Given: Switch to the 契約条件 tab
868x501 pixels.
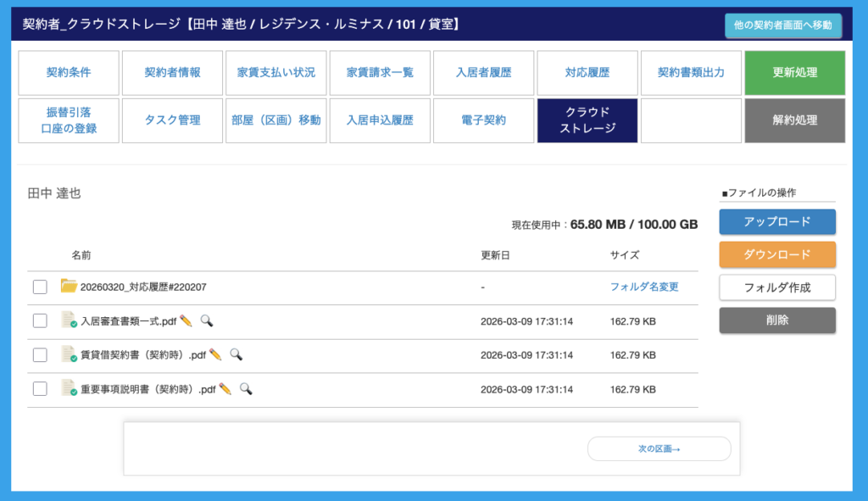Looking at the screenshot, I should tap(69, 72).
